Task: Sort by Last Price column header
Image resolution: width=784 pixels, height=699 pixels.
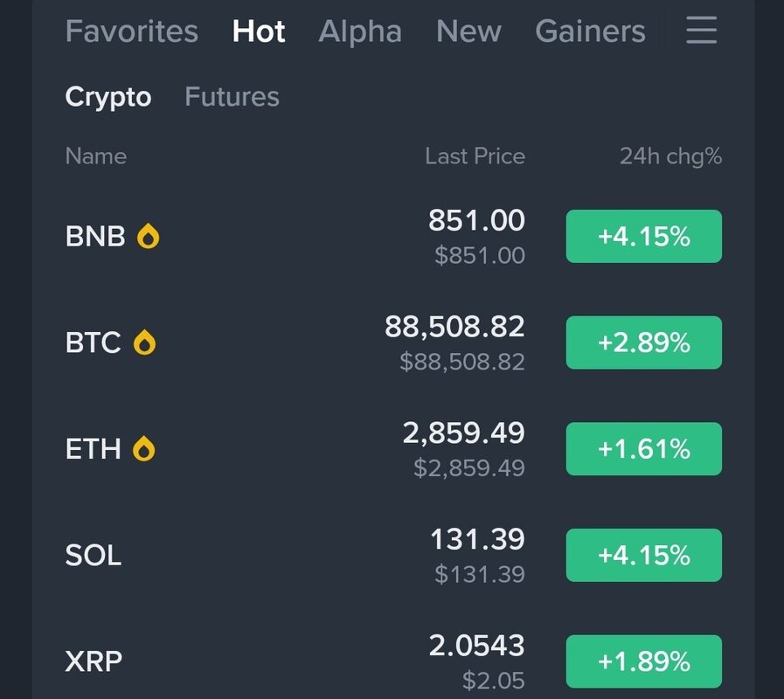Action: [x=475, y=156]
